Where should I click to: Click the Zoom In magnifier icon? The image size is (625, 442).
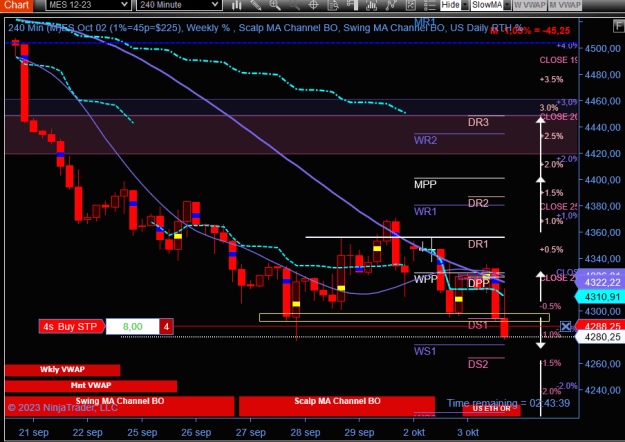pos(275,5)
